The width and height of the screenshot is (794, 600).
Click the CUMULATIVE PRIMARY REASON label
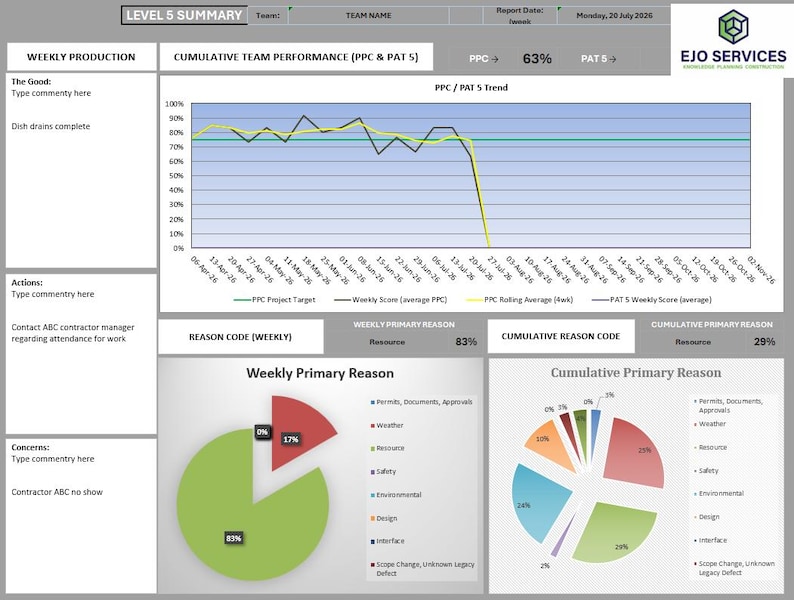(x=711, y=325)
